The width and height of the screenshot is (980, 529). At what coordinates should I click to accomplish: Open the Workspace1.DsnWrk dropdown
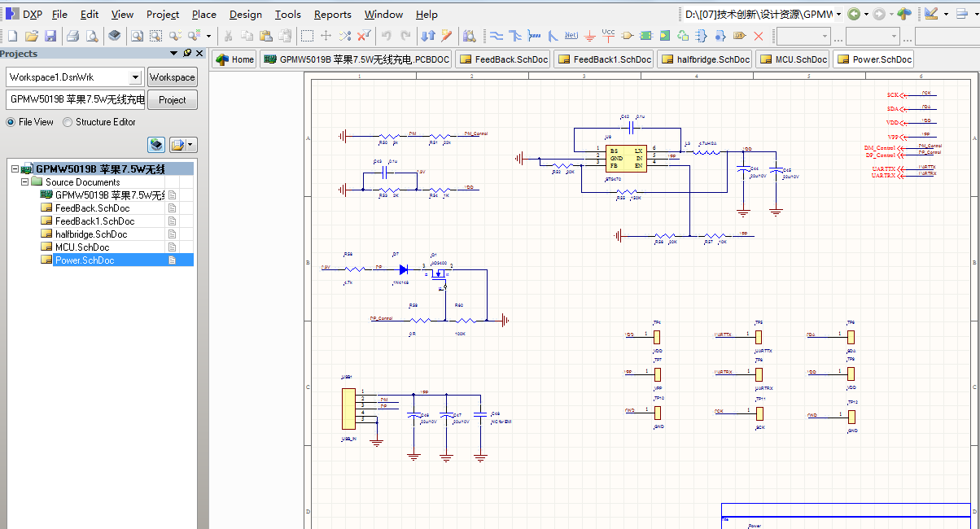135,77
